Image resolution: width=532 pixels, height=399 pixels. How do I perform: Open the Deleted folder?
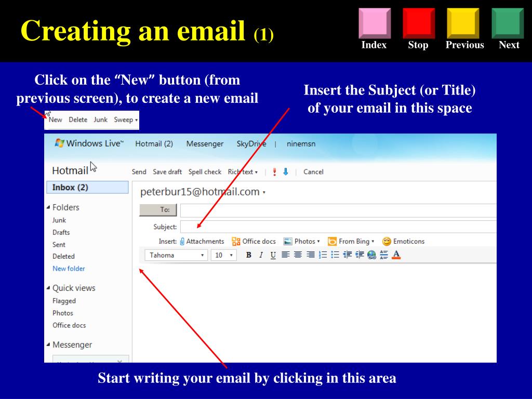click(63, 256)
